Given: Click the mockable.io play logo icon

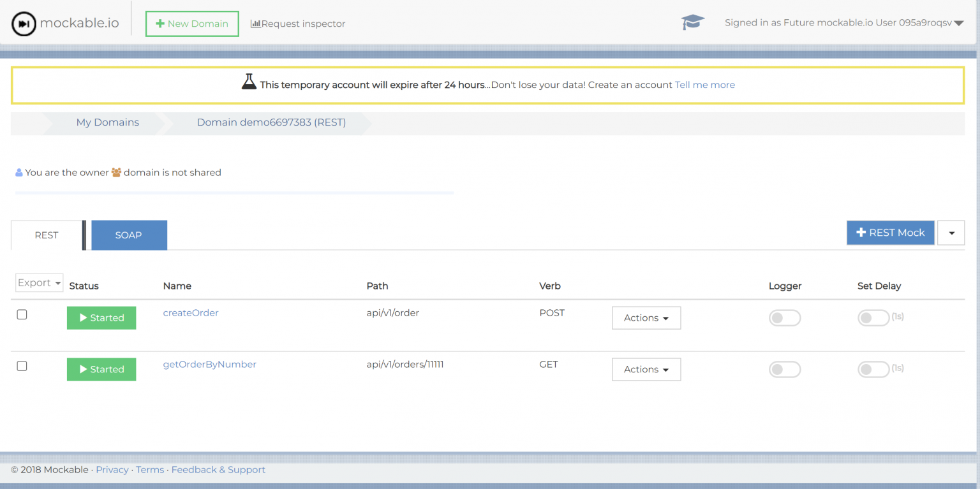Looking at the screenshot, I should click(x=24, y=22).
